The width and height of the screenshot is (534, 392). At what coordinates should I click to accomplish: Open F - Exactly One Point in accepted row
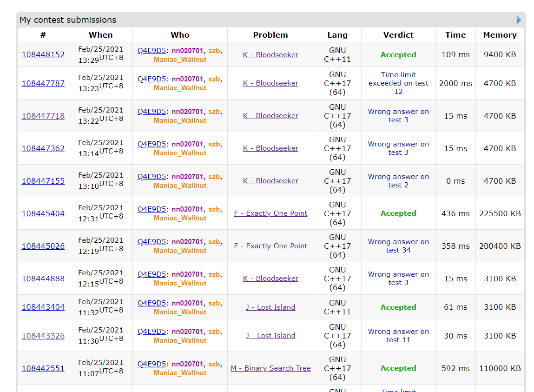(x=270, y=213)
